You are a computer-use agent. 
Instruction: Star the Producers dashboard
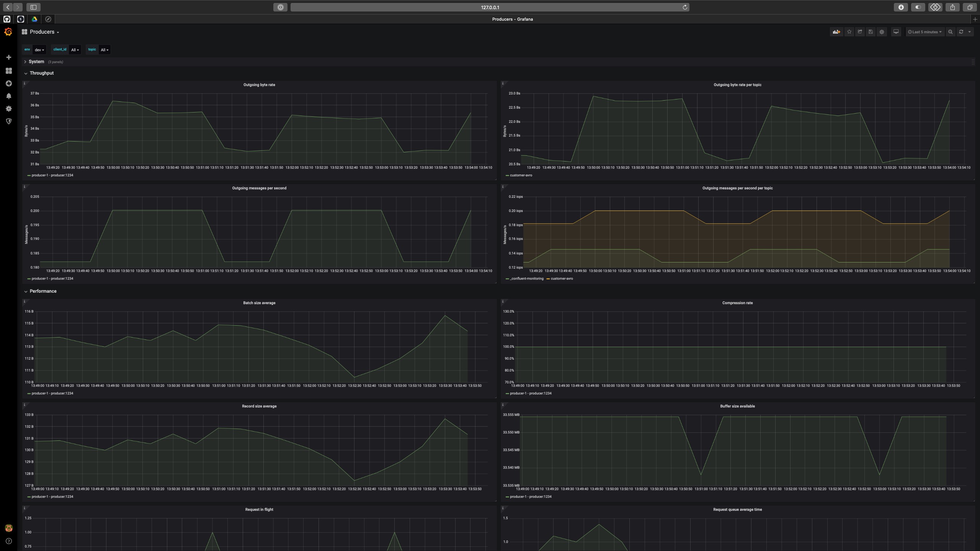pos(849,32)
